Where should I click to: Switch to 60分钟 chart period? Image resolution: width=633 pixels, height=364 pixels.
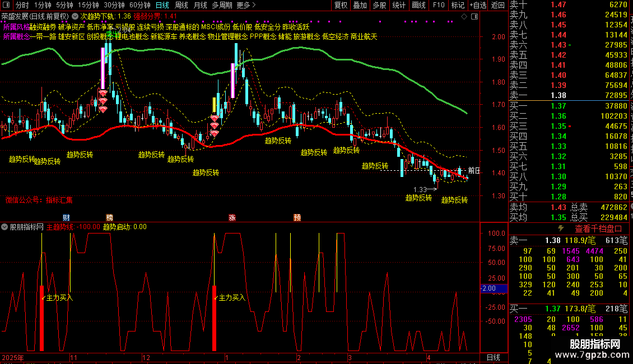click(x=140, y=5)
